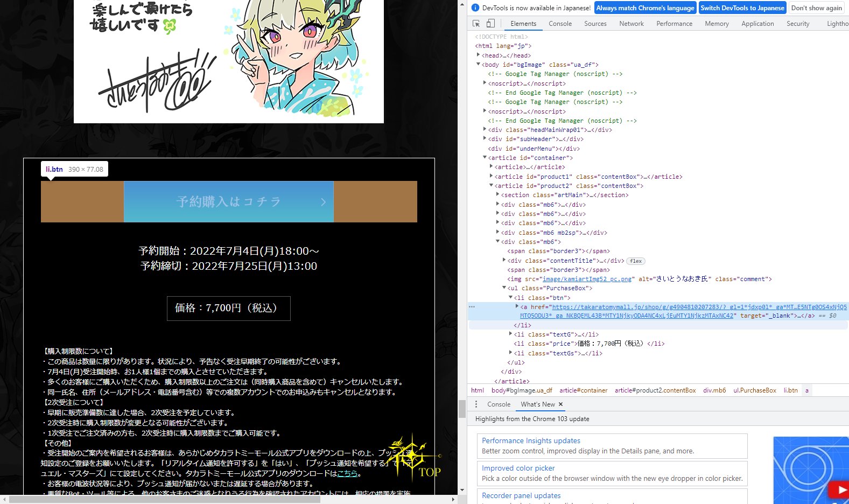This screenshot has width=849, height=504.
Task: Open the Console panel tab
Action: click(x=560, y=24)
